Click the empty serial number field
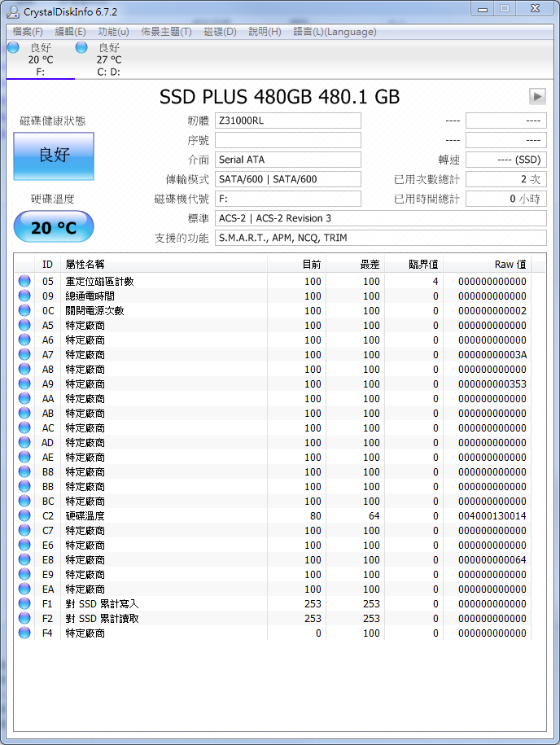The width and height of the screenshot is (560, 745). (x=288, y=140)
